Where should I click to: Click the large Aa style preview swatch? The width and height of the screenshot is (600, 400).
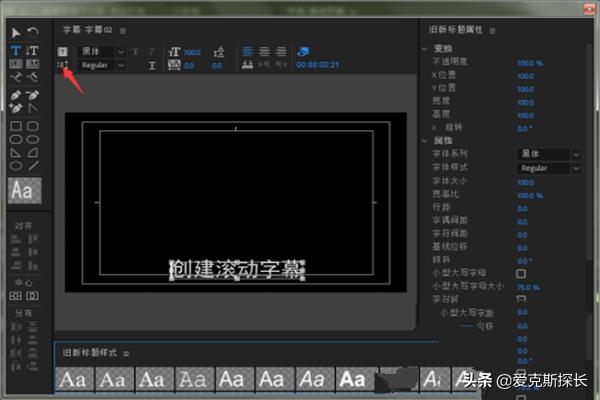click(x=25, y=190)
